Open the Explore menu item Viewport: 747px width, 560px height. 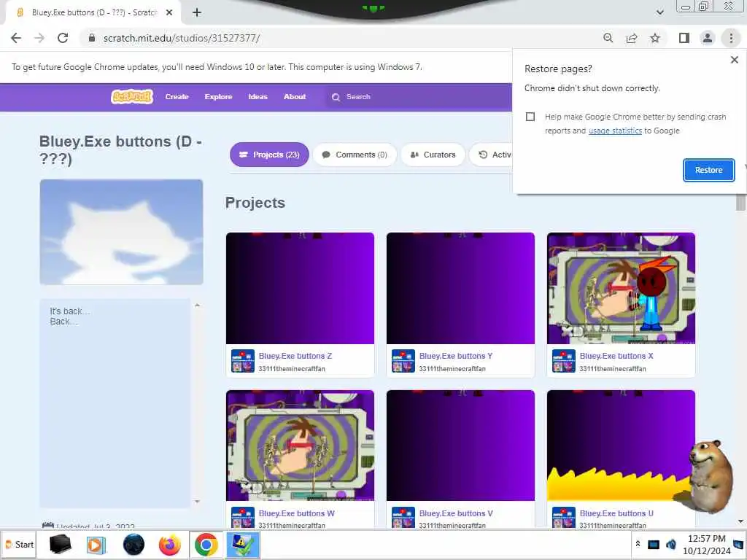(x=218, y=97)
